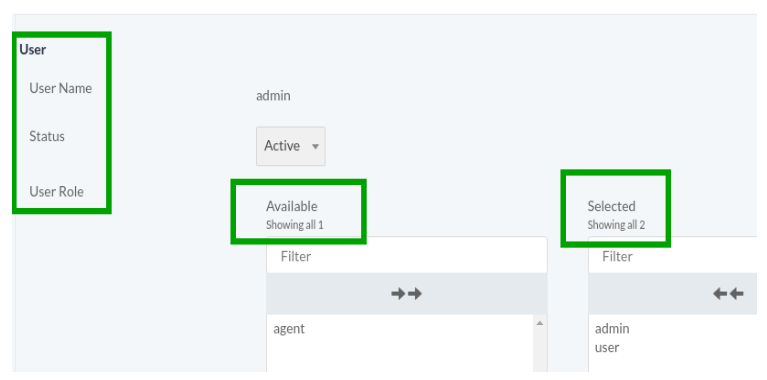Select the admin role in Selected list
This screenshot has height=380, width=767.
tap(612, 329)
